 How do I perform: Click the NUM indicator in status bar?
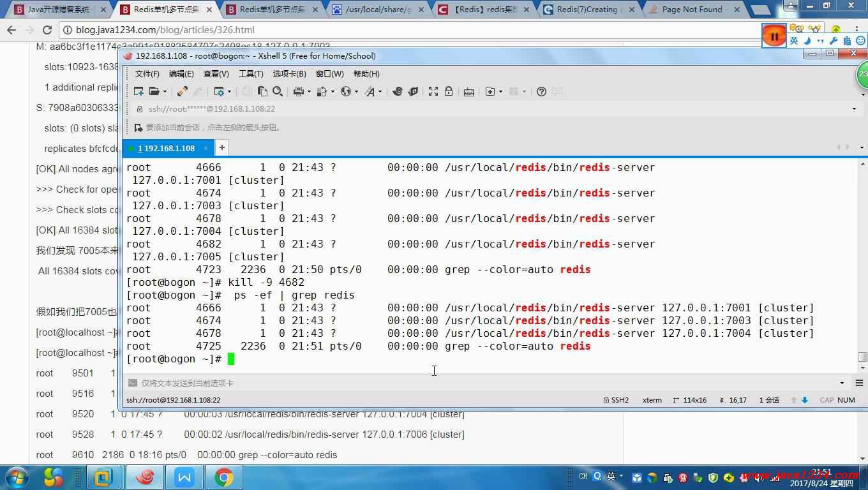[846, 400]
